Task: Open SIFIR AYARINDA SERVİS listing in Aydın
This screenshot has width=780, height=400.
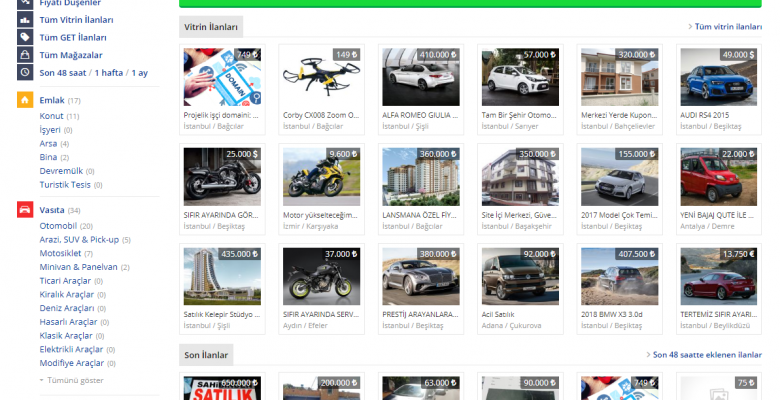Action: tap(321, 289)
